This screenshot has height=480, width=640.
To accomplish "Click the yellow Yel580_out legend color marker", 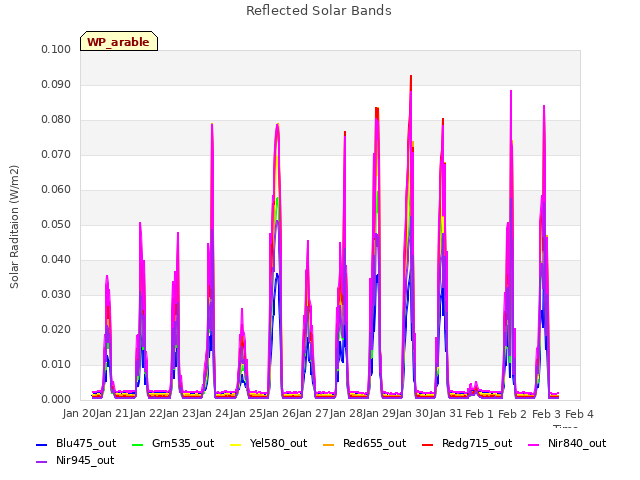I will tap(236, 444).
